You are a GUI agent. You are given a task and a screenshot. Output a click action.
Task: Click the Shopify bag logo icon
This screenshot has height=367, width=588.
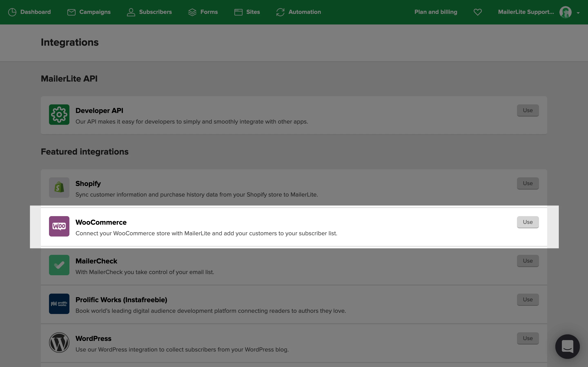(x=59, y=187)
